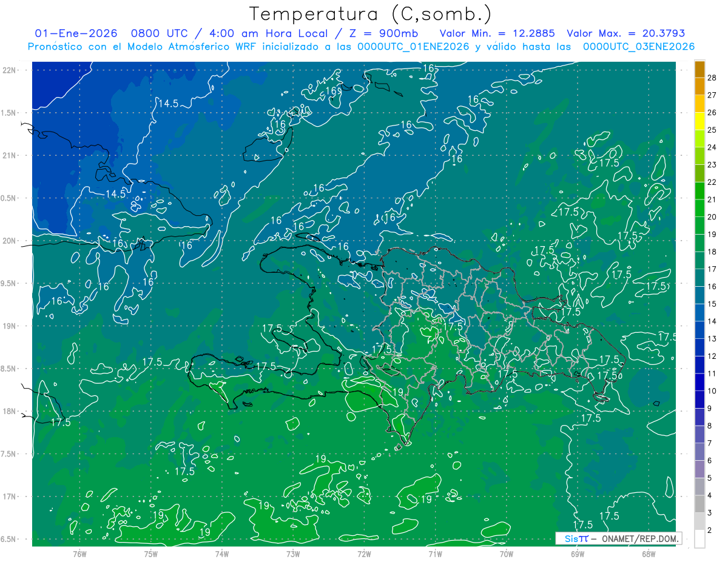This screenshot has height=562, width=728.
Task: Click the '18' color scale label
Action: 712,252
